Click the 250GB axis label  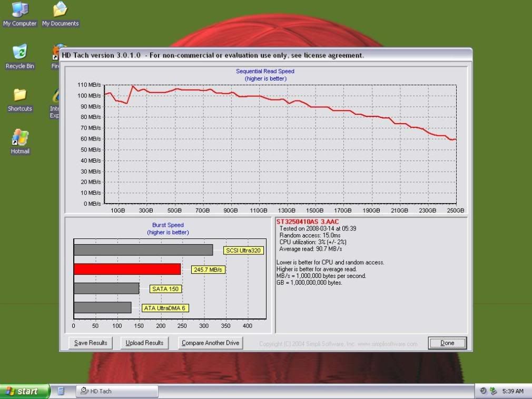click(455, 211)
